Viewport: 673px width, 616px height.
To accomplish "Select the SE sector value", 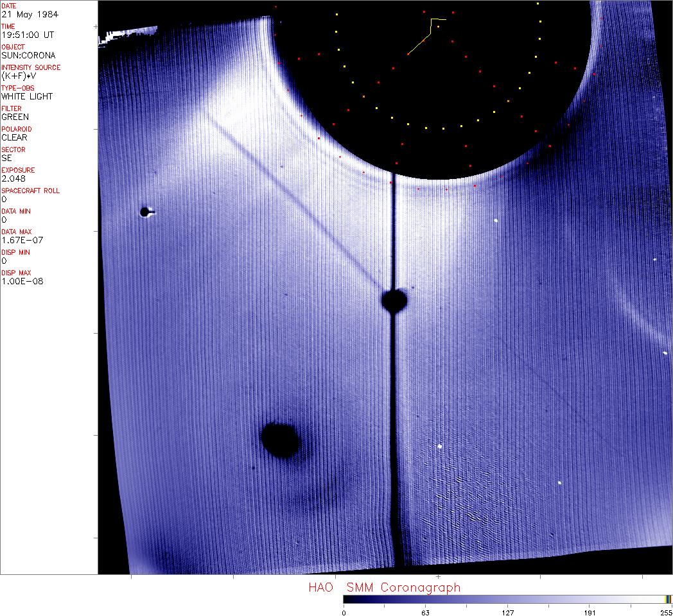I will click(6, 158).
